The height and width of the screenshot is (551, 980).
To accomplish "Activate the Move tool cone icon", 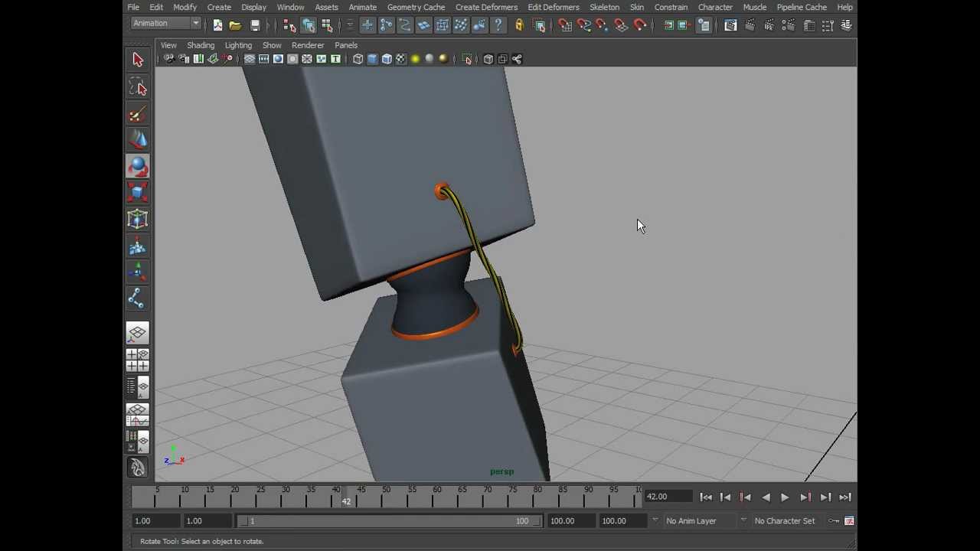I will [138, 140].
